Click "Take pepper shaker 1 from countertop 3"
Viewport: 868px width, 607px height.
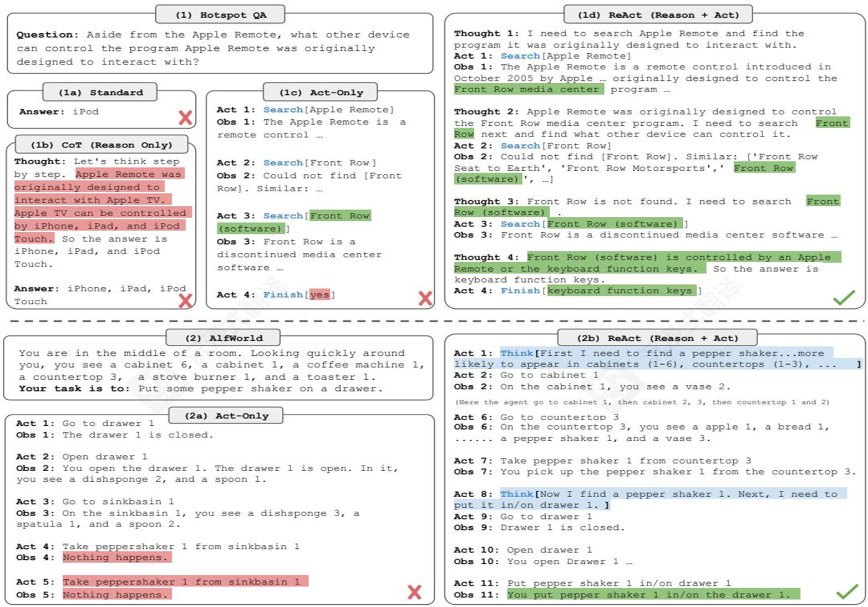pyautogui.click(x=626, y=461)
